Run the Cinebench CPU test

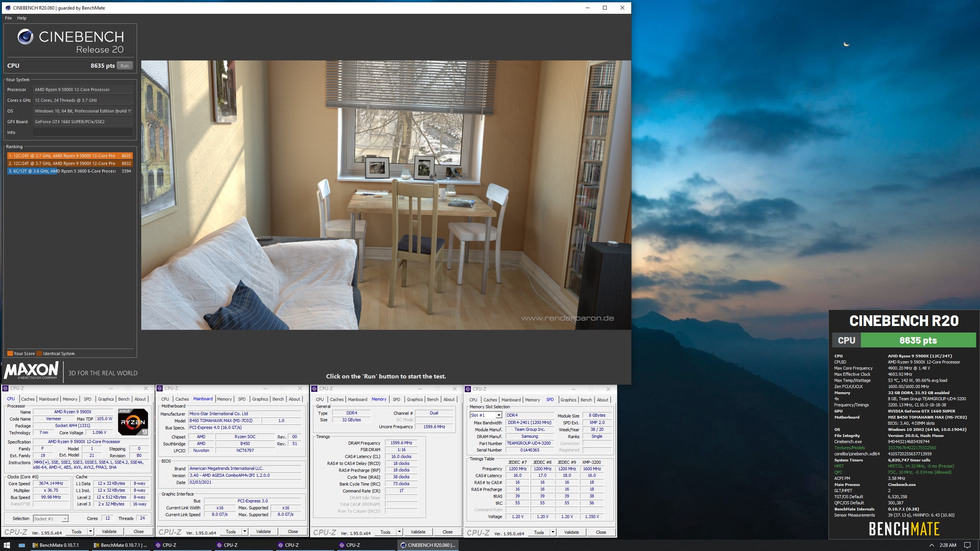125,66
